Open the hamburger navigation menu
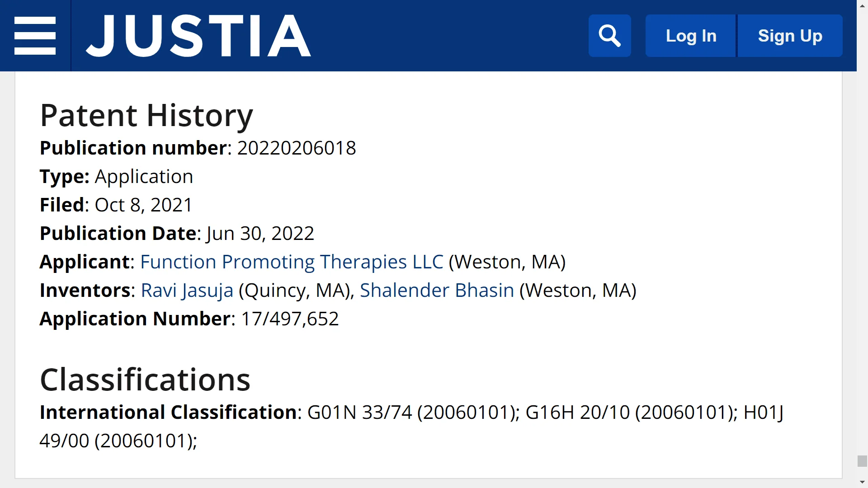 (35, 36)
